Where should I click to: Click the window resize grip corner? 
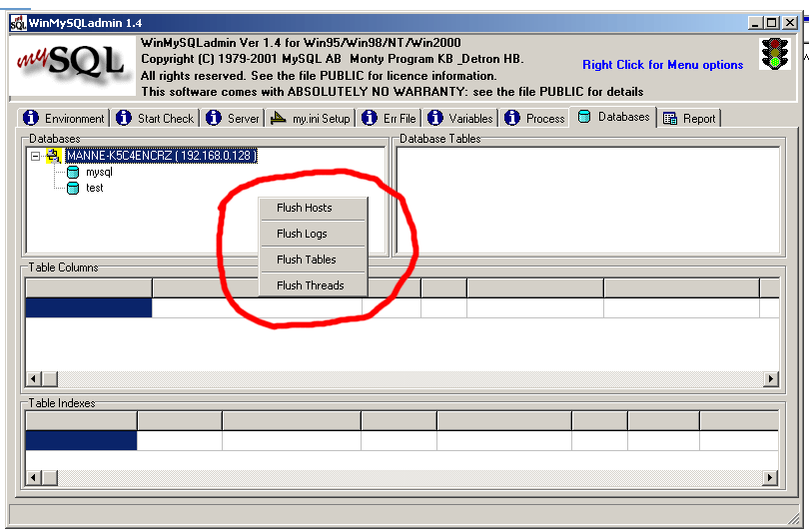(x=793, y=518)
